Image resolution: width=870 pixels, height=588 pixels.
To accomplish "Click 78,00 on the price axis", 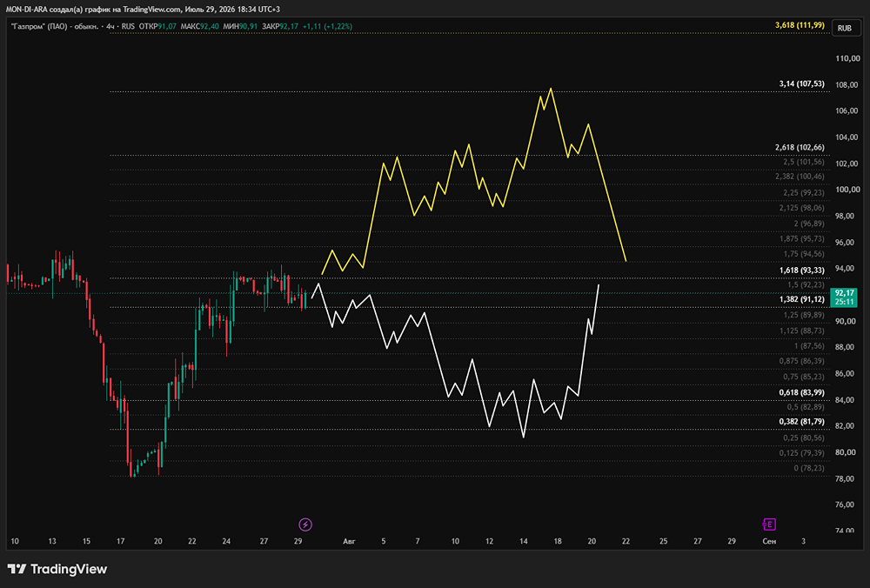I will point(845,478).
